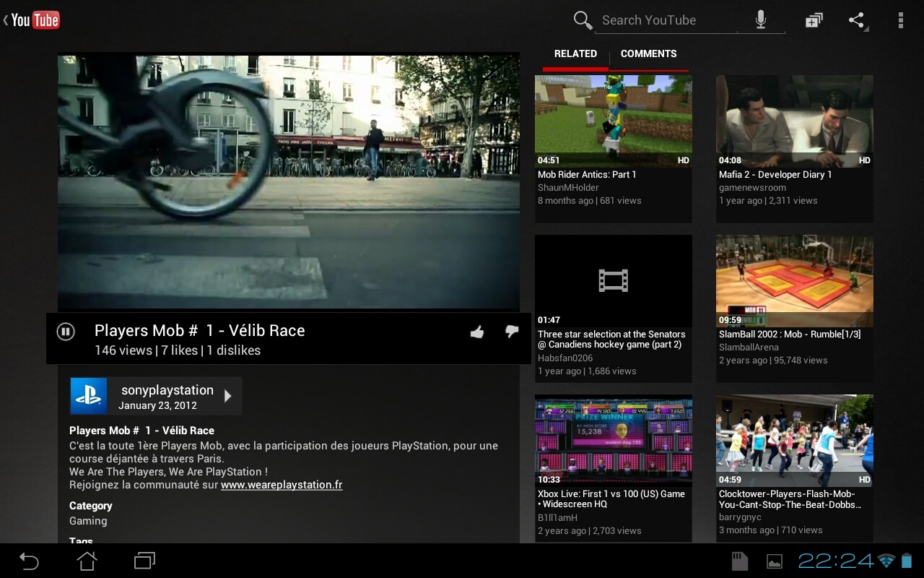Open Mob Rider Antics: Part 1 thumbnail
Screen dimensions: 924x578
[614, 121]
